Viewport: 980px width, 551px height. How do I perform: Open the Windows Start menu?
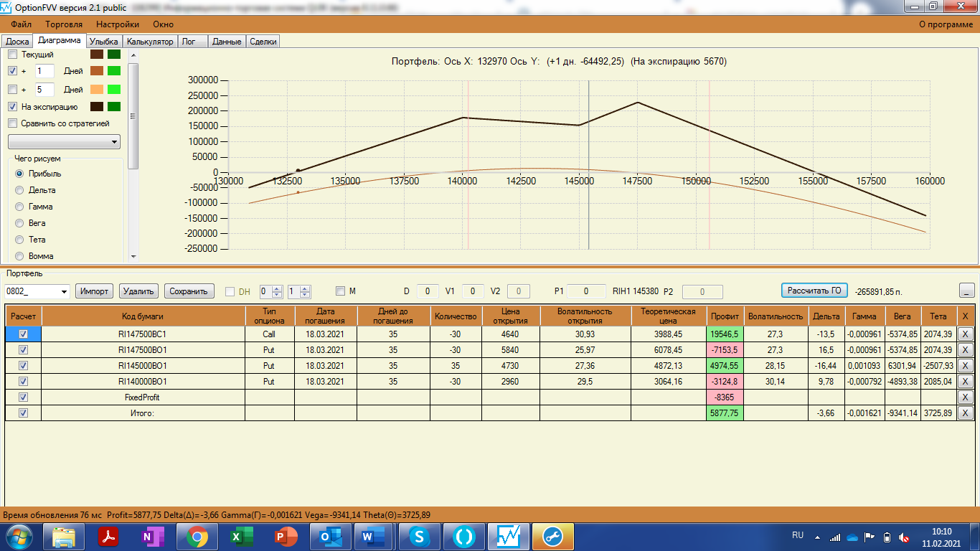point(19,536)
